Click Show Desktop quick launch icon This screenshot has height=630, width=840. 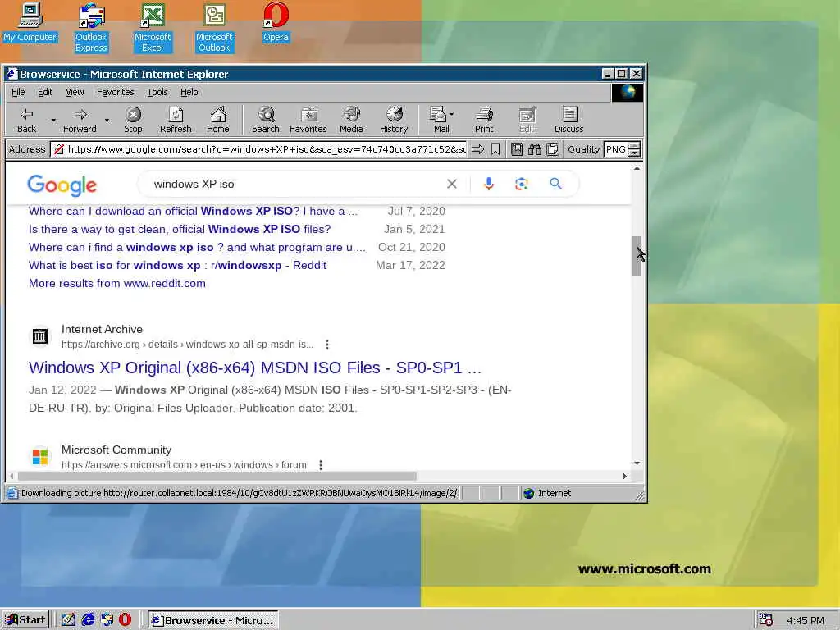click(x=69, y=620)
